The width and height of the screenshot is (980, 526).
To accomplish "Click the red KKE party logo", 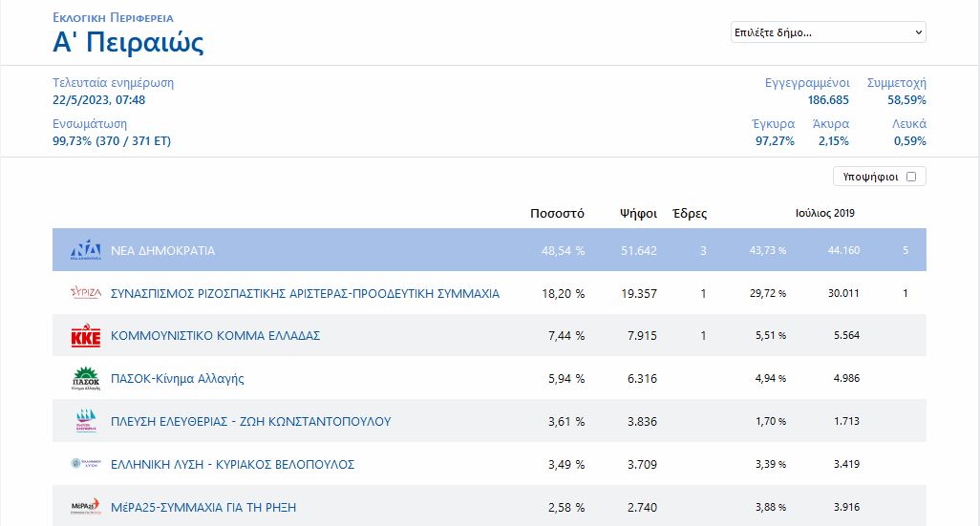I will (86, 336).
